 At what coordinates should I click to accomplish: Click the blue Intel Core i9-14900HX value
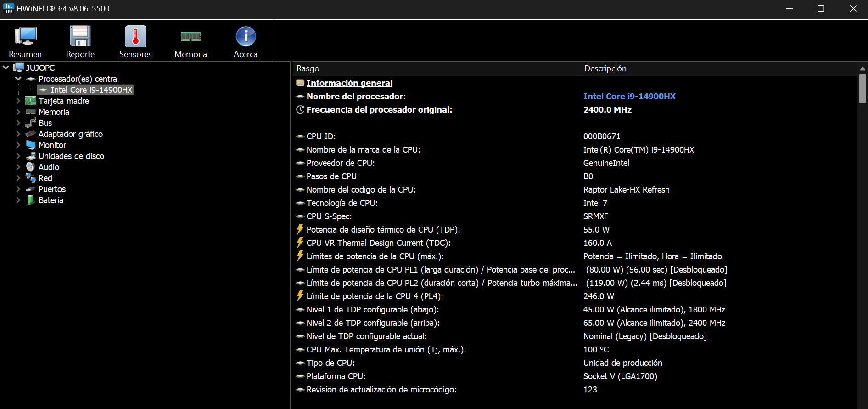click(x=629, y=96)
